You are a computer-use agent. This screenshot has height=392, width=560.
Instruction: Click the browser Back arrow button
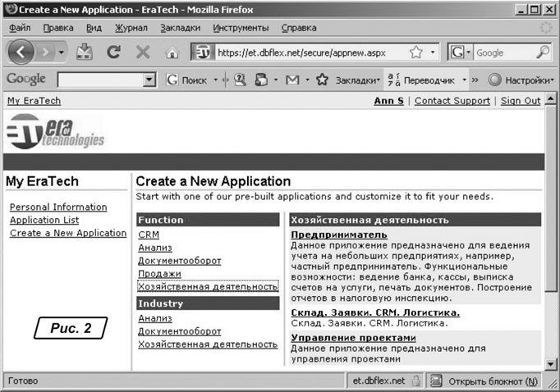[x=21, y=52]
